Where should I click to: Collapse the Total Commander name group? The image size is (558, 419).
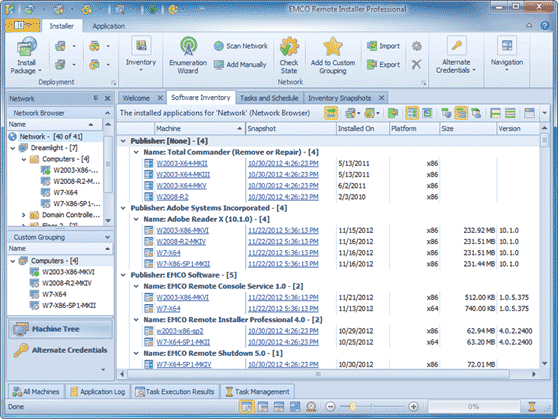point(136,152)
